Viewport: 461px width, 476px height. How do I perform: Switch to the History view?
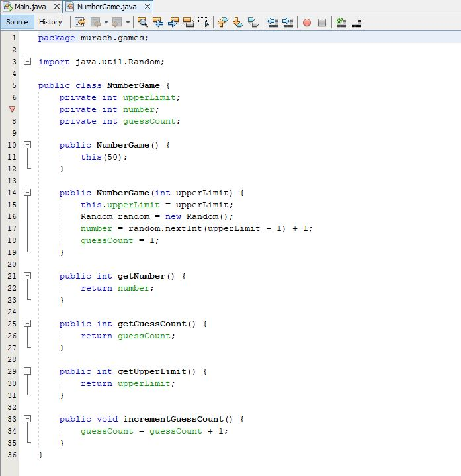pos(50,22)
